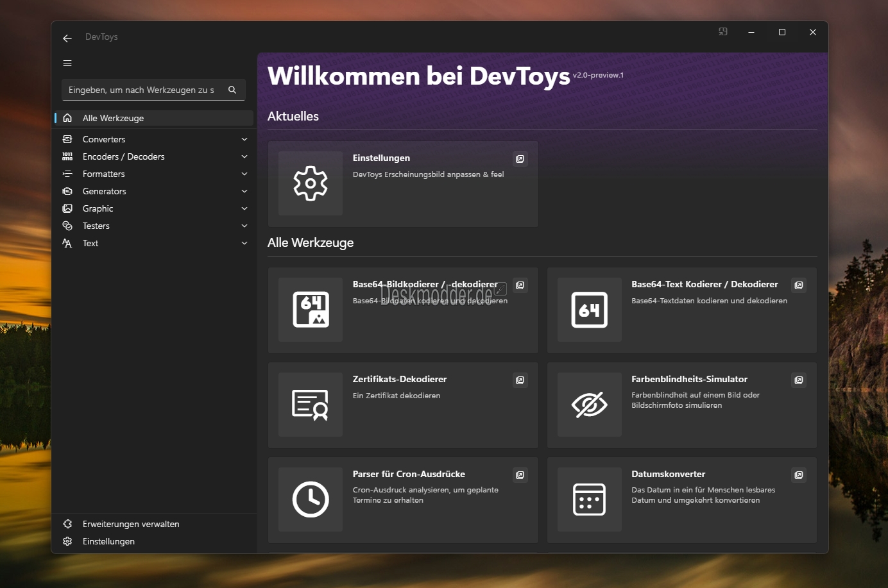Viewport: 888px width, 588px height.
Task: Open the Formatters category
Action: point(154,174)
